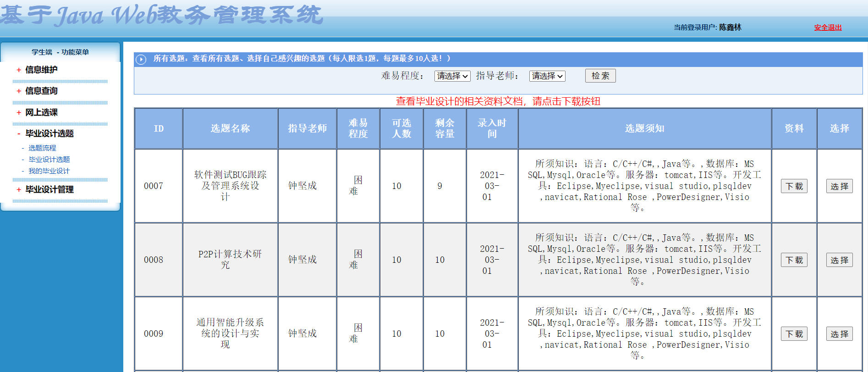Open the 难易程度 dropdown
This screenshot has width=868, height=372.
[x=452, y=76]
